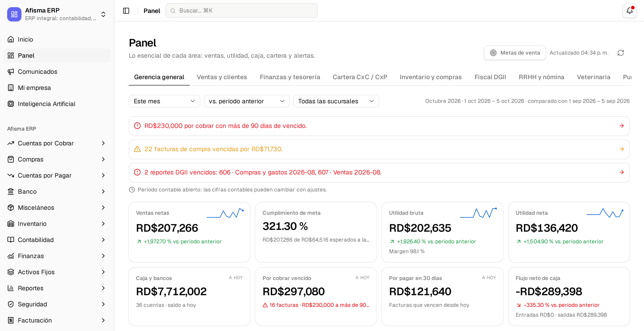Click the refresh data icon

(621, 53)
